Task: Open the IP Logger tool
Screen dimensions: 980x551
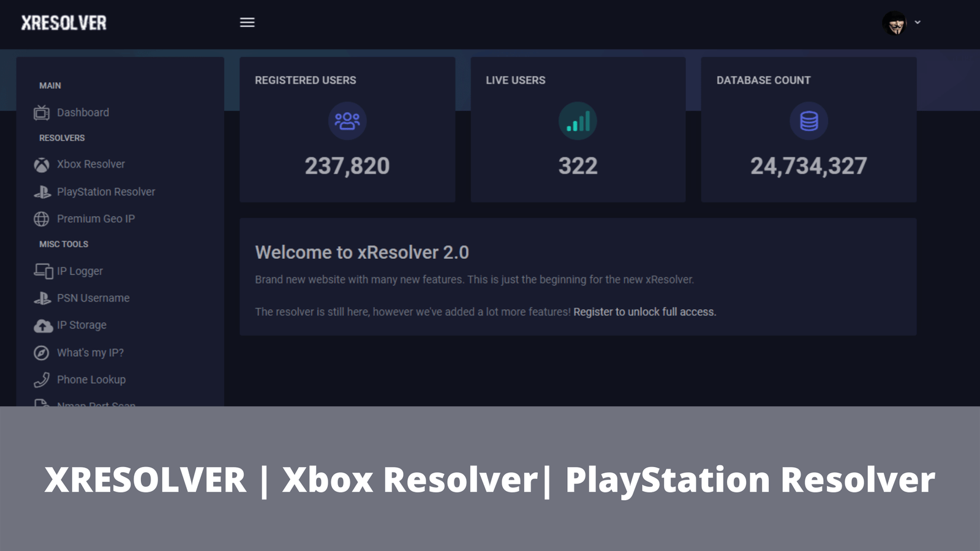Action: pos(80,271)
